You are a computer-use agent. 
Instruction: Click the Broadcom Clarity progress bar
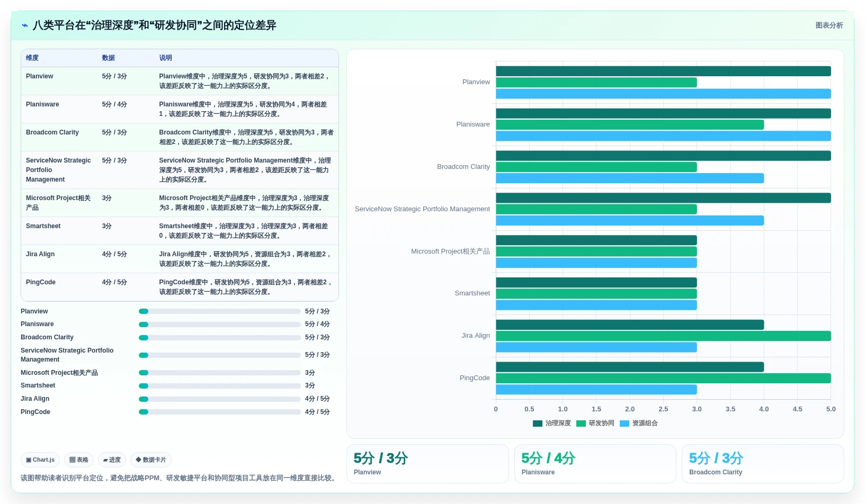[220, 338]
